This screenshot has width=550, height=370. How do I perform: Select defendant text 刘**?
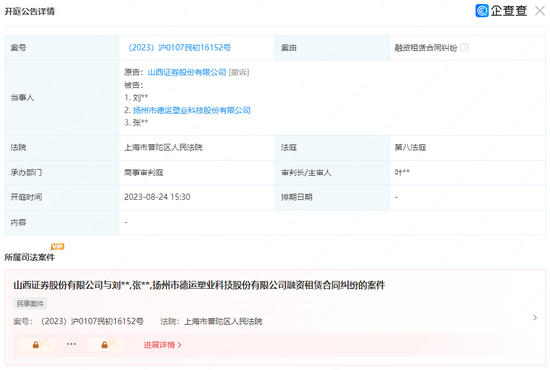(140, 97)
